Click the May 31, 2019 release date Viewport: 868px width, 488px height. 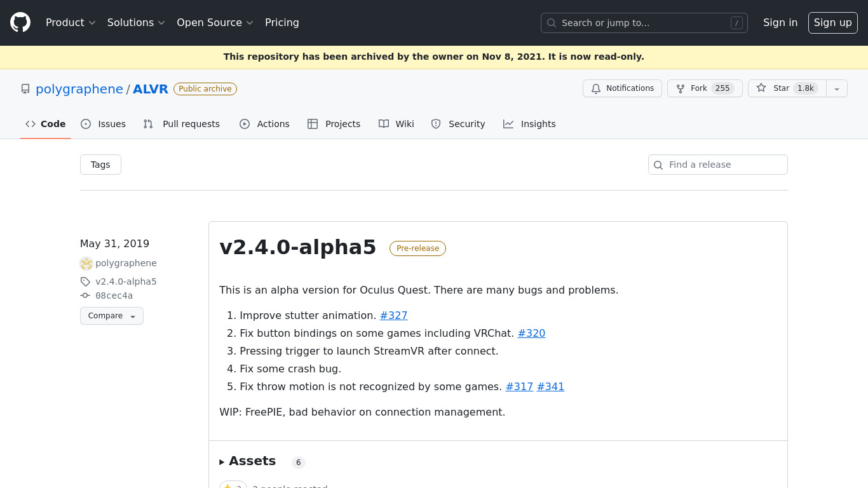click(114, 243)
